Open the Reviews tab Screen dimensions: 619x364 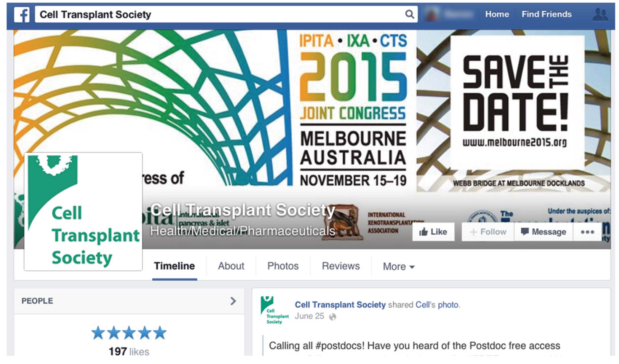341,266
